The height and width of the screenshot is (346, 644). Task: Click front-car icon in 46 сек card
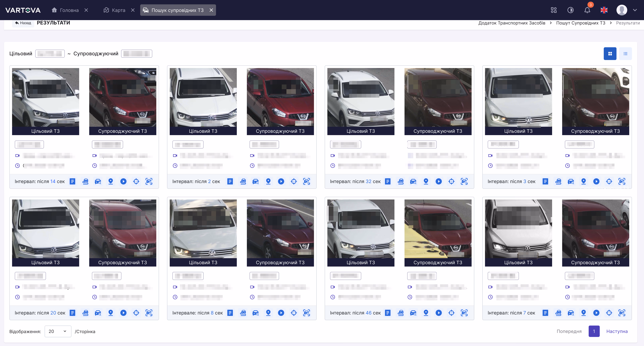pos(400,313)
